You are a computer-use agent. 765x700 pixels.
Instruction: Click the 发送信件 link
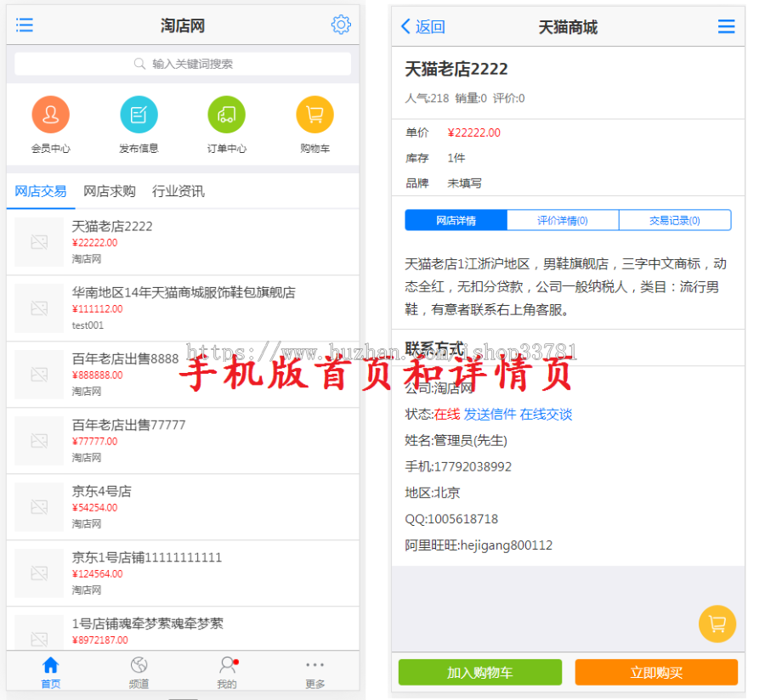490,415
